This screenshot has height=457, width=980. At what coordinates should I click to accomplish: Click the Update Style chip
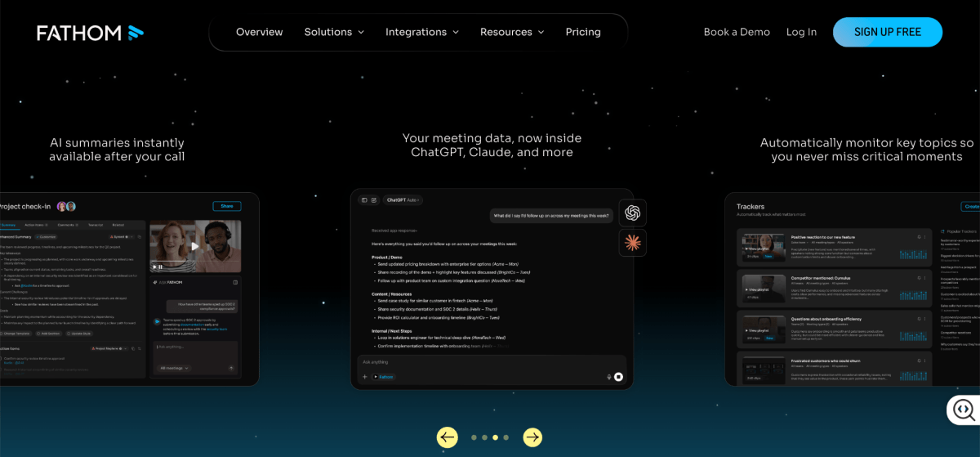(x=78, y=334)
